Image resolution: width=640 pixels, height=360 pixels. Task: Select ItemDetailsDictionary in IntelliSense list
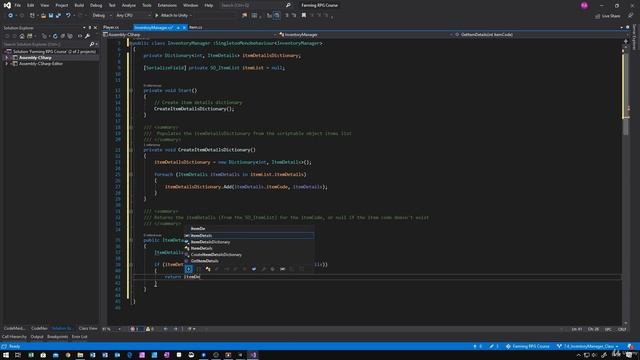pyautogui.click(x=210, y=242)
